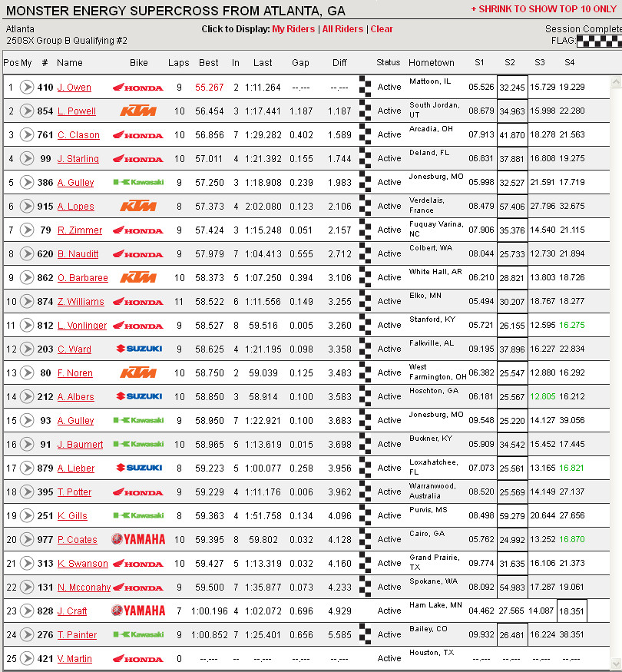
Task: Open N. Mcconahy rider link
Action: click(x=84, y=588)
